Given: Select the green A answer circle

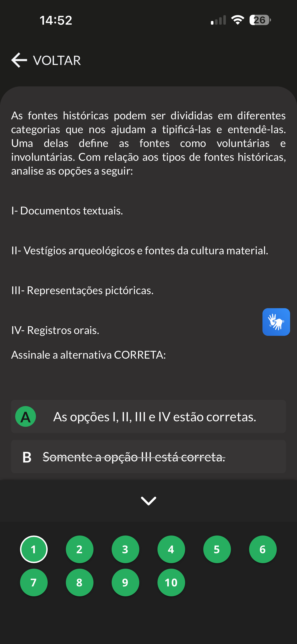Looking at the screenshot, I should coord(26,416).
